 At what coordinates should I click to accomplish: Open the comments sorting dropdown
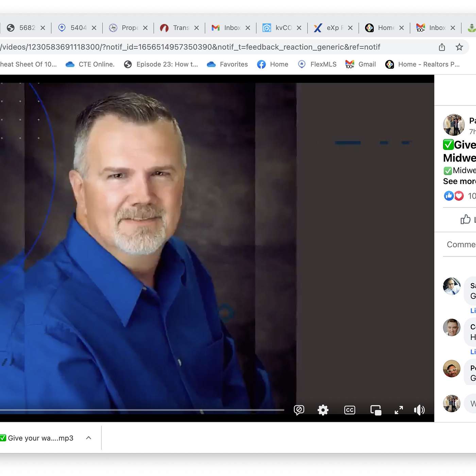tap(461, 244)
